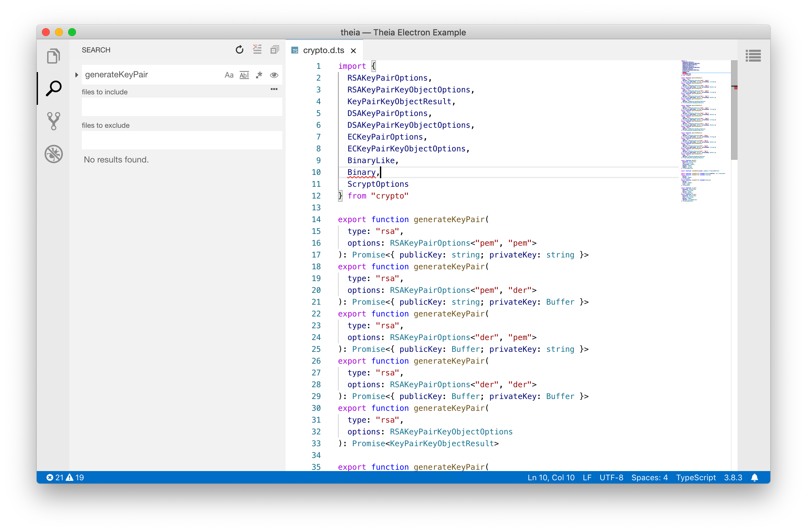Select the crypto.d.ts editor tab

pyautogui.click(x=323, y=50)
